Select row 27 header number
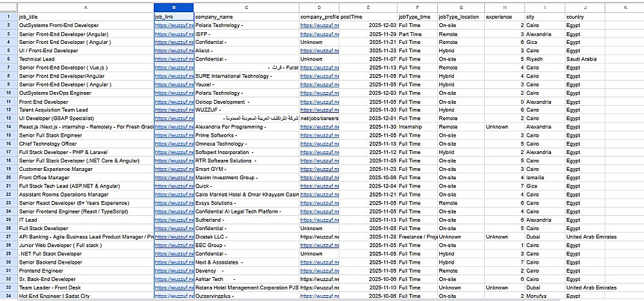Image resolution: width=644 pixels, height=301 pixels. (8, 237)
